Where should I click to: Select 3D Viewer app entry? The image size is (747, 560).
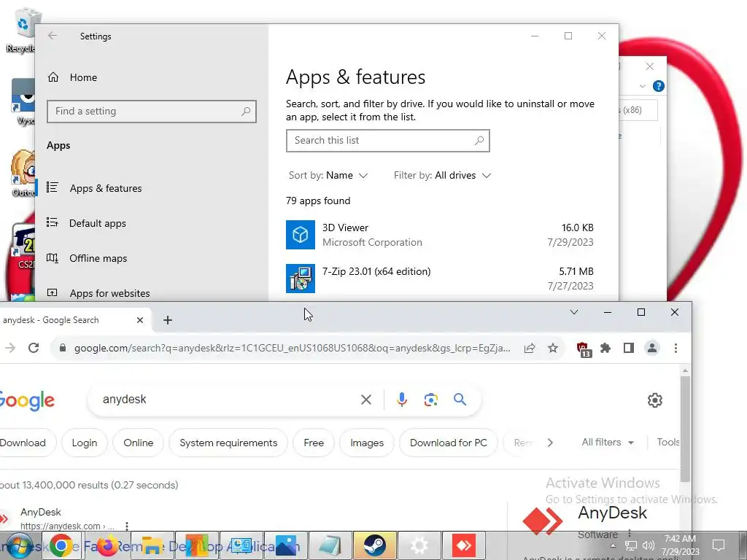(440, 235)
